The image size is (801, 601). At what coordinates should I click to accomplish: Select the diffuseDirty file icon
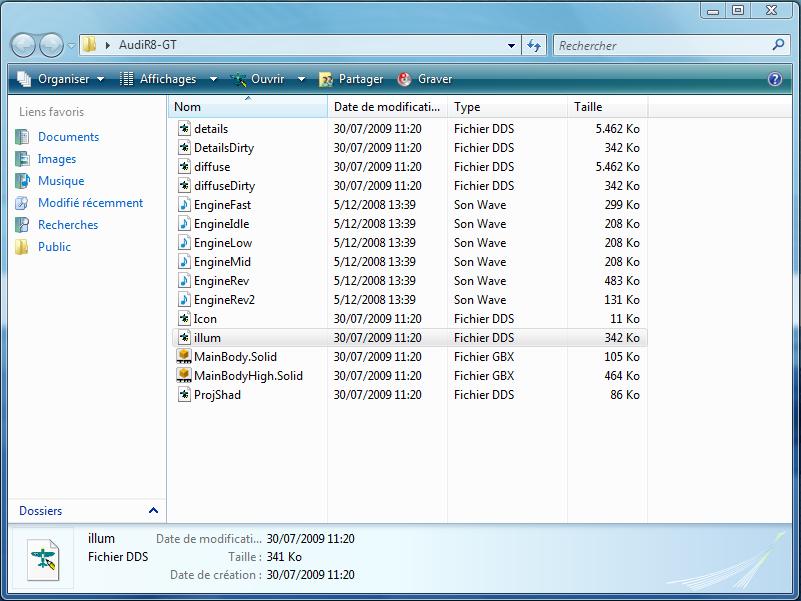[184, 186]
